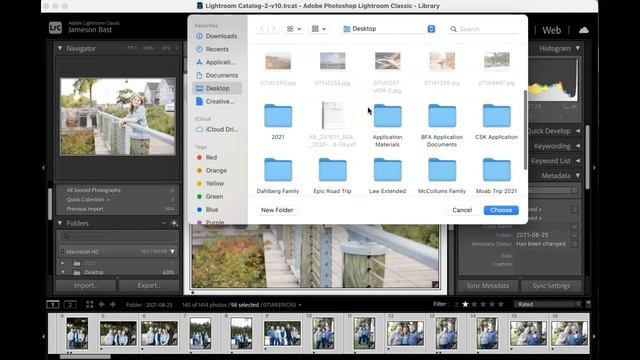Expand the Quick Develop panel
The width and height of the screenshot is (640, 360).
[x=578, y=131]
